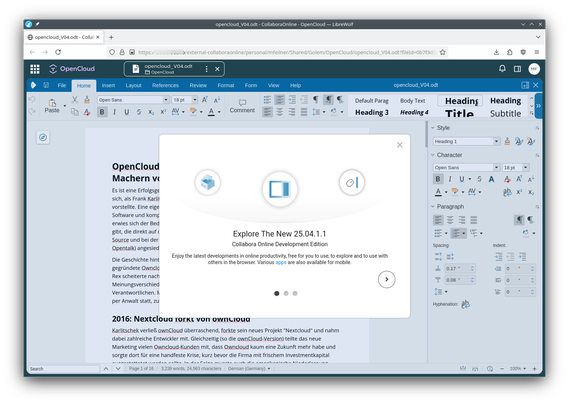Toggle left-to-right direction in sidebar Paragraph panel
This screenshot has height=405, width=569.
click(x=519, y=220)
